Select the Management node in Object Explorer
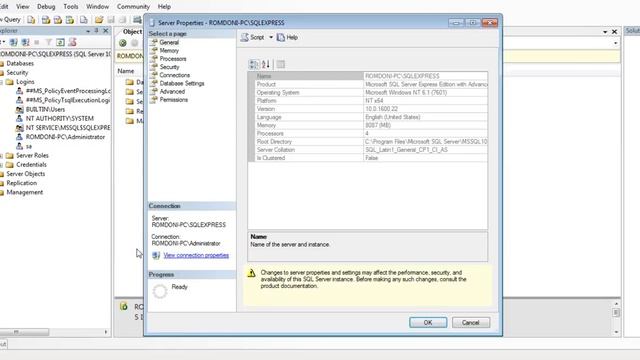The image size is (640, 360). (x=24, y=192)
